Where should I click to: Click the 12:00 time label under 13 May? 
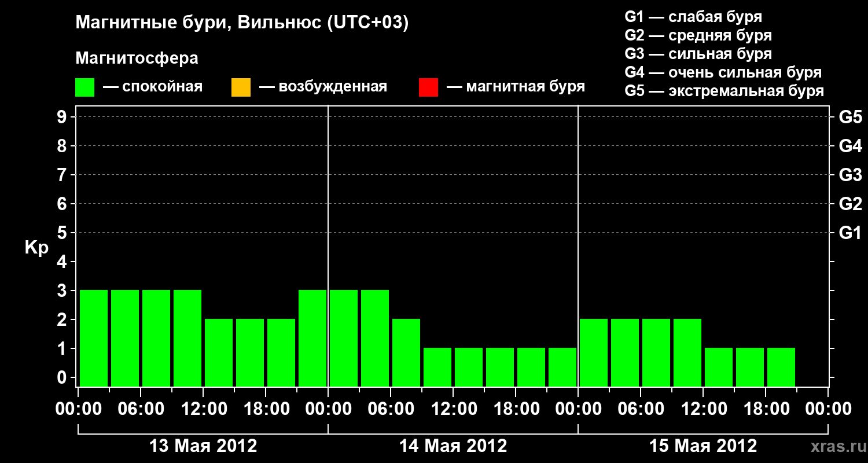(203, 409)
